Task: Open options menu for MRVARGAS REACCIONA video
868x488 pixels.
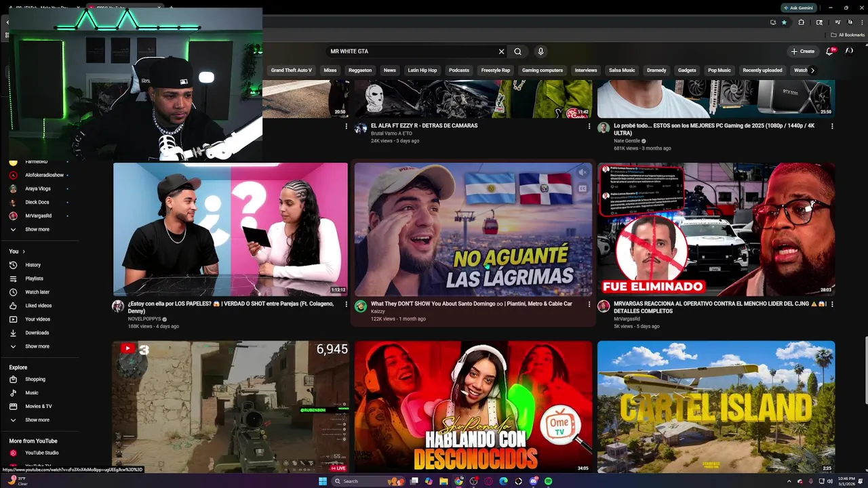Action: [x=832, y=304]
